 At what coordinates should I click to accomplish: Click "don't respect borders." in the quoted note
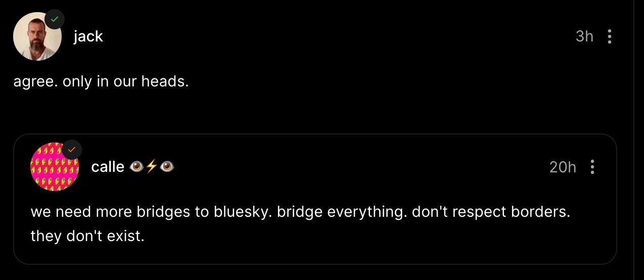point(491,211)
